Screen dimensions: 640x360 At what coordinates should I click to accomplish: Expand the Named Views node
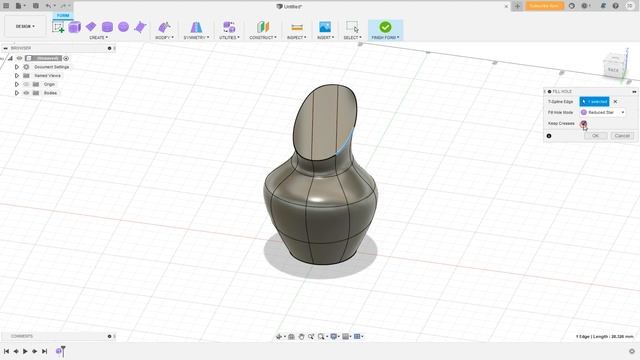click(x=17, y=76)
